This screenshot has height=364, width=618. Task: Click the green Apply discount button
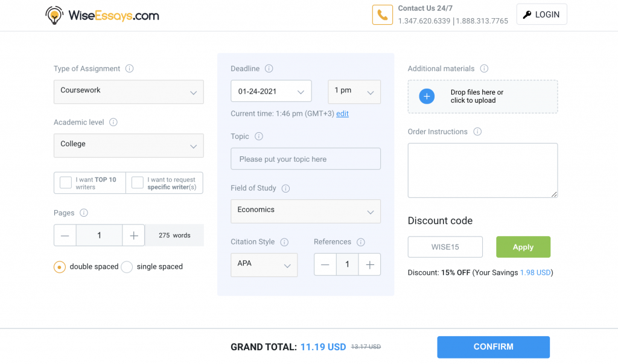point(523,247)
